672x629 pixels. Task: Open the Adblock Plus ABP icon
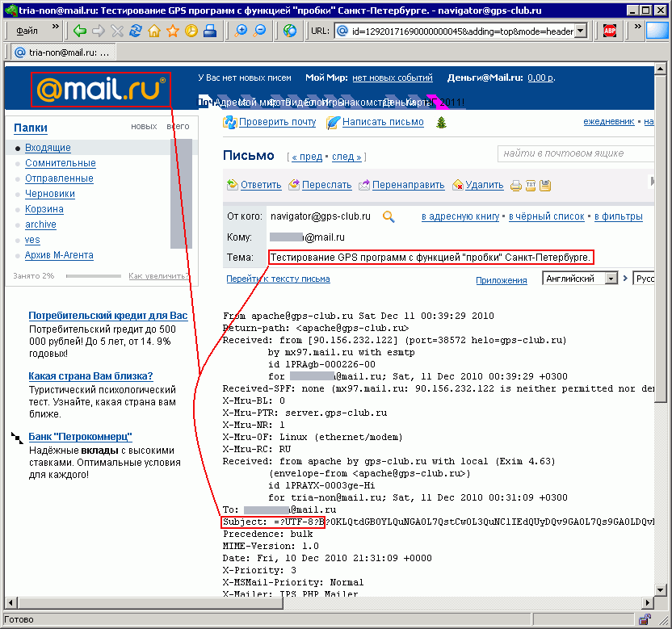(610, 31)
